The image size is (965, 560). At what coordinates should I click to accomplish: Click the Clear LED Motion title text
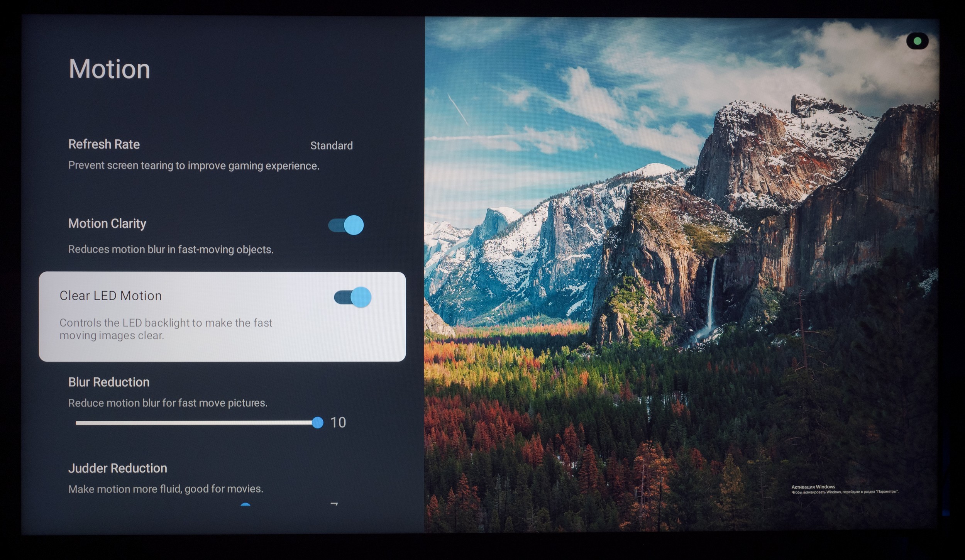[x=110, y=296]
